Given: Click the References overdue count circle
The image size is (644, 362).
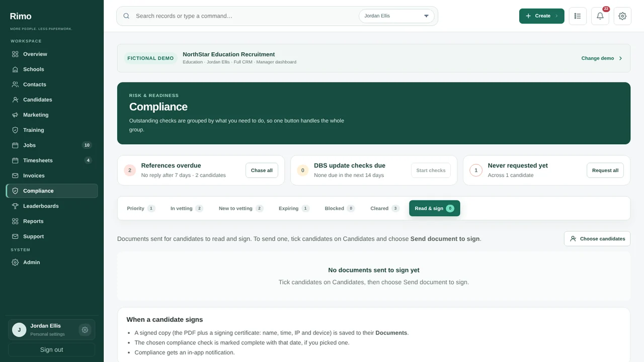Looking at the screenshot, I should [130, 170].
